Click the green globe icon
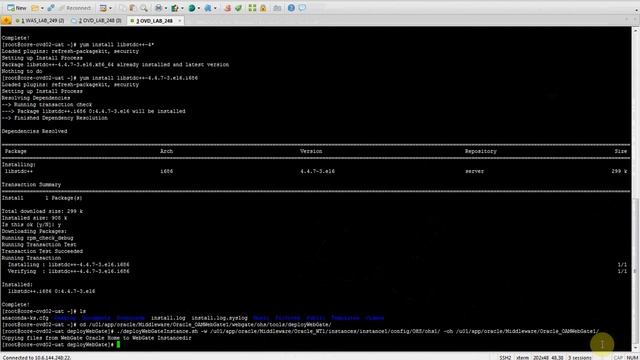The image size is (640, 360). (x=192, y=8)
